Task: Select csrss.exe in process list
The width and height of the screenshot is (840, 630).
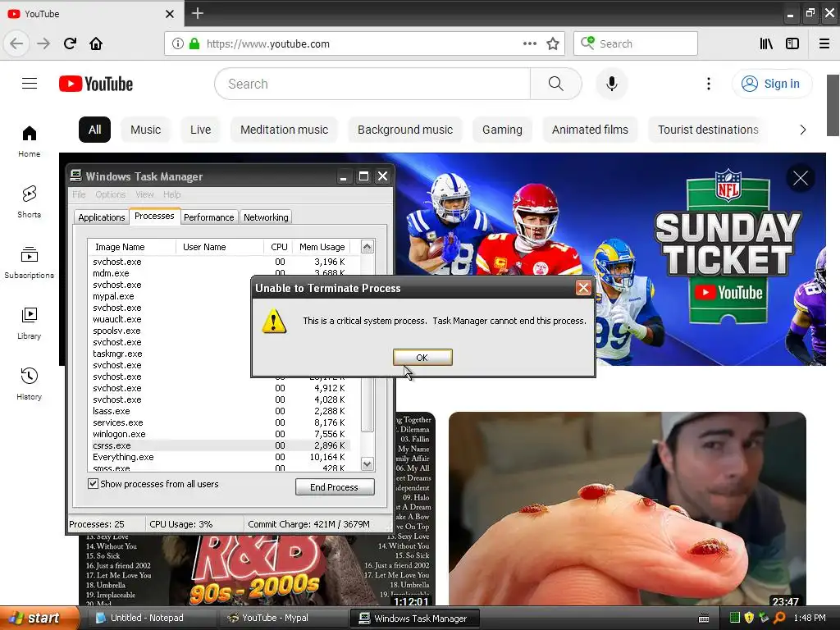Action: (x=220, y=445)
